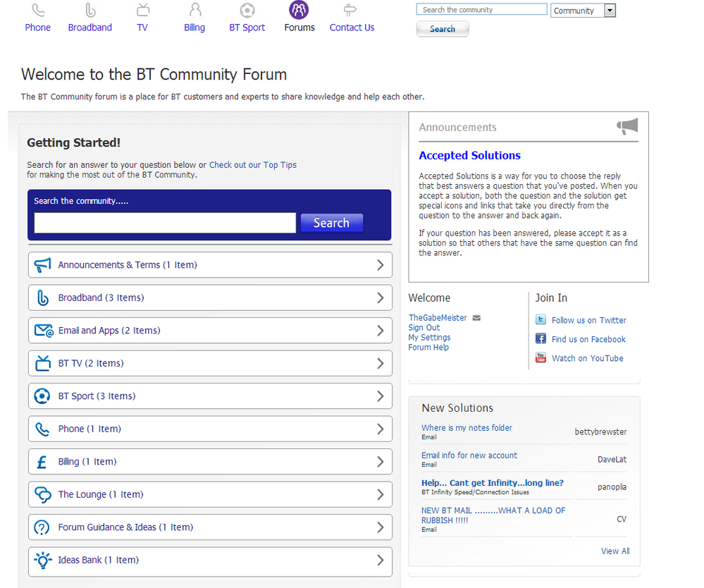Open the Accepted Solutions announcement heading

tap(469, 155)
